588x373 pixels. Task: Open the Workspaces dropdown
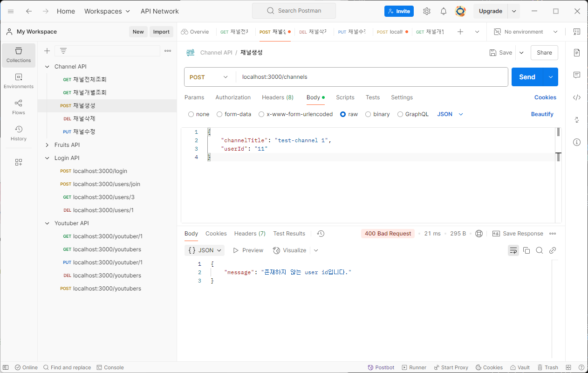coord(108,11)
